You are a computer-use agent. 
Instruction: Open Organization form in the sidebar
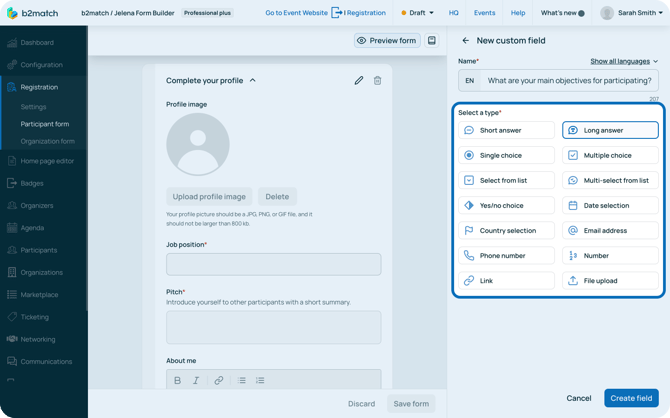pos(47,141)
